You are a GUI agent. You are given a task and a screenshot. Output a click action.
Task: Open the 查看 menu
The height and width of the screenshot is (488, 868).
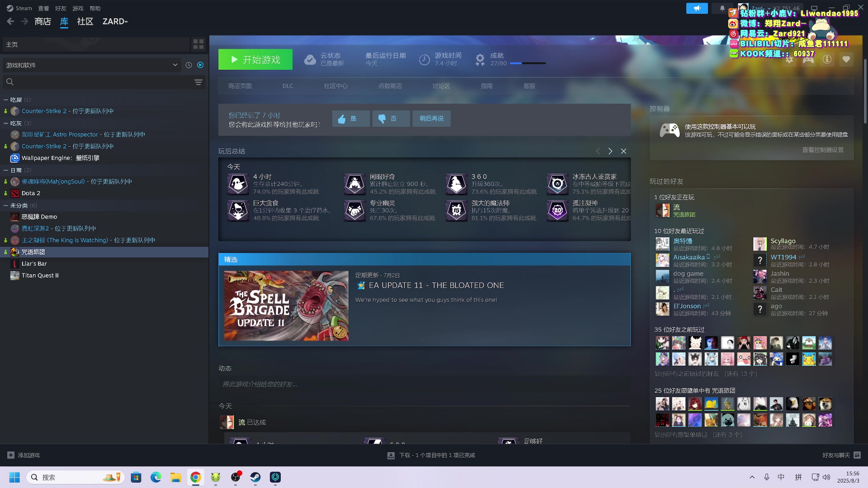click(x=43, y=8)
